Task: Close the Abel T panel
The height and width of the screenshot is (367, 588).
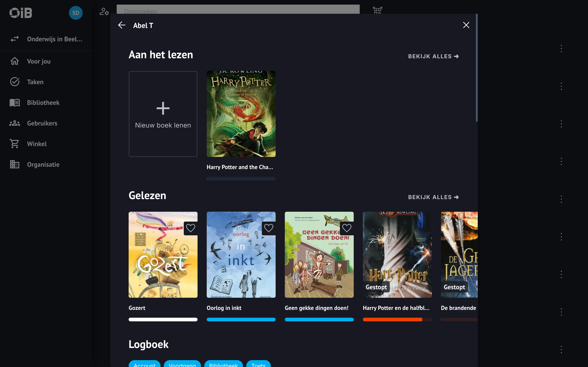Action: click(466, 25)
